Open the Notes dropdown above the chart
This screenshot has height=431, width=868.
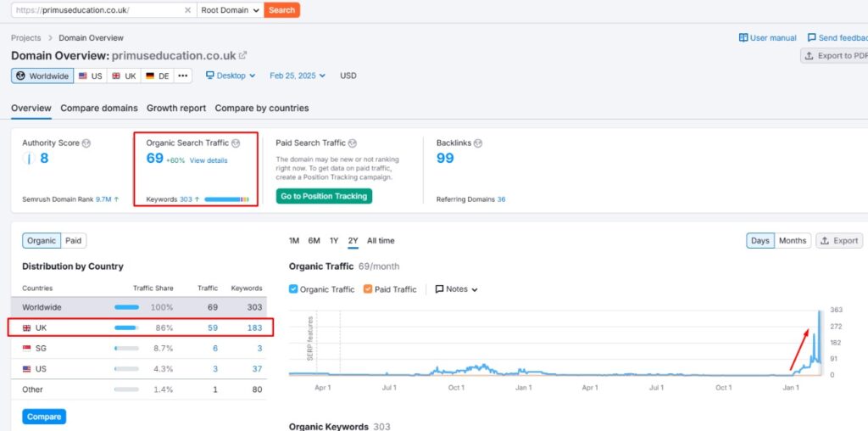point(456,289)
